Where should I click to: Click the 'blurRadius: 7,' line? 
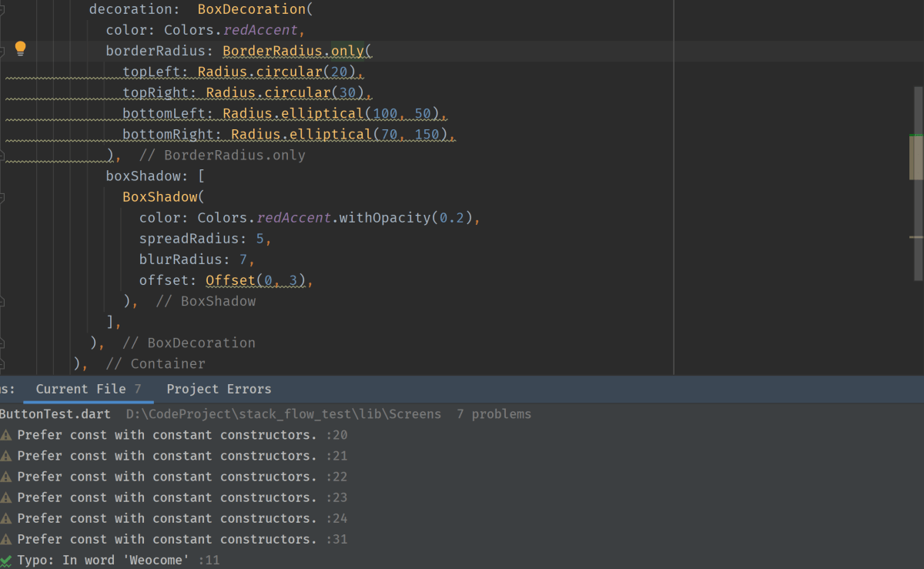click(x=197, y=259)
